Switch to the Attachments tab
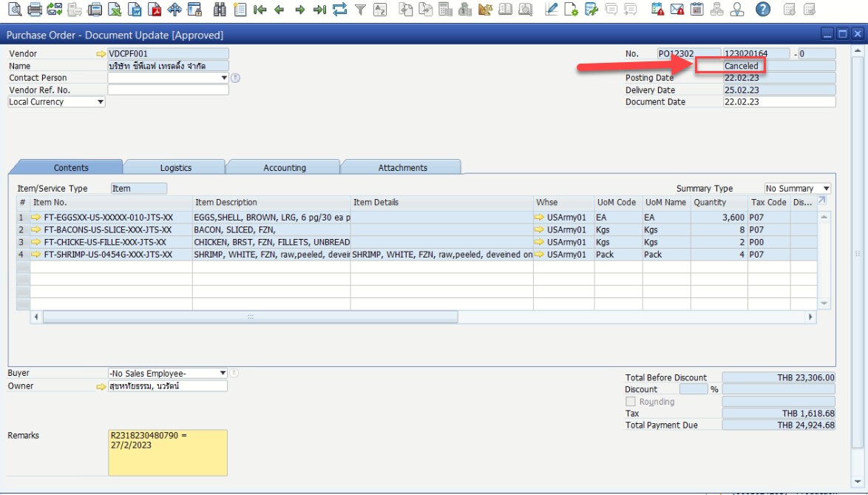Image resolution: width=868 pixels, height=495 pixels. 402,168
